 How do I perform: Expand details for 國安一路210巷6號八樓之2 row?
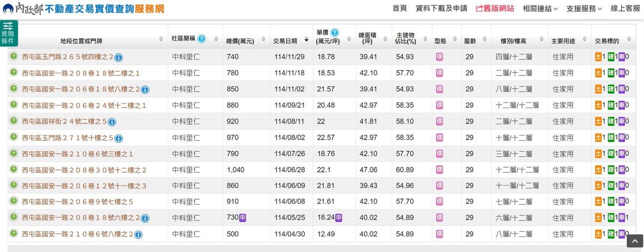click(14, 234)
